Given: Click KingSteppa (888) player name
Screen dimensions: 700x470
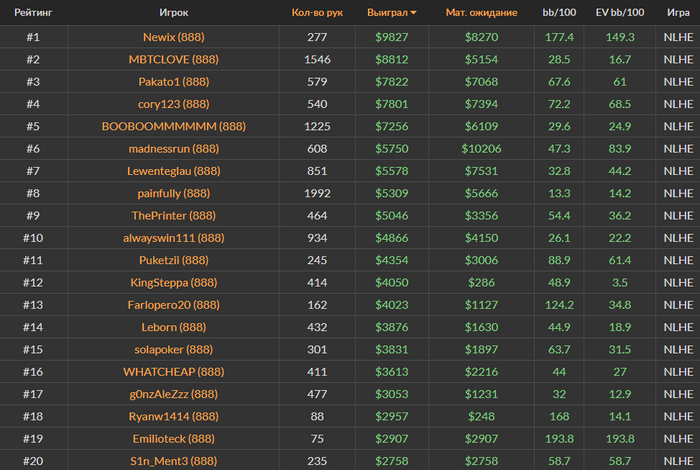Looking at the screenshot, I should [174, 283].
